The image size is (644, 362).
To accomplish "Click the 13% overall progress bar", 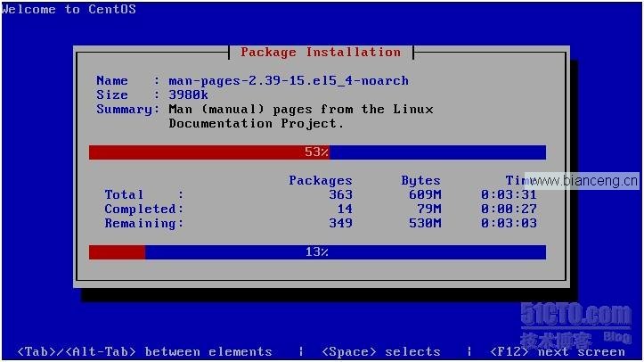I will tap(317, 251).
